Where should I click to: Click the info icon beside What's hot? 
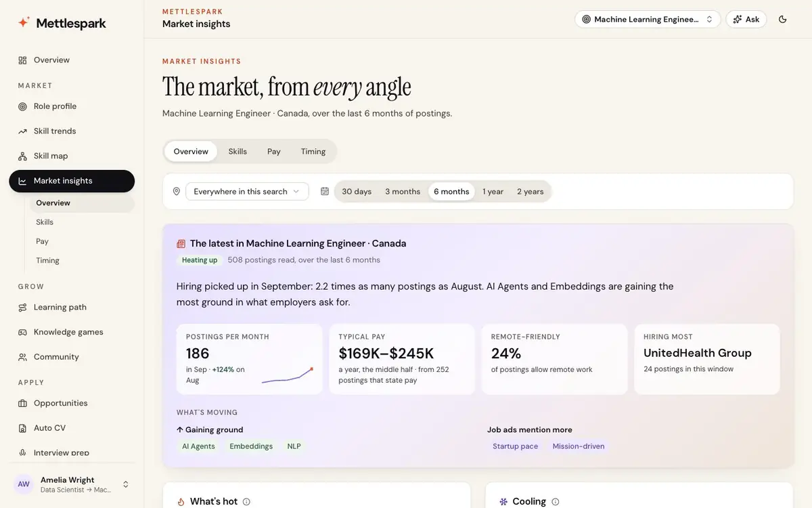coord(246,502)
